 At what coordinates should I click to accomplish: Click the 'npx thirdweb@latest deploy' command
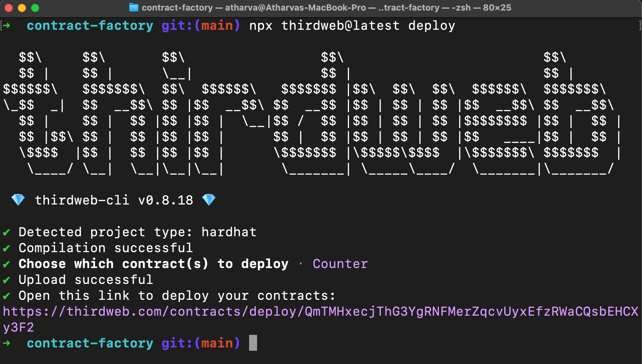pos(352,25)
